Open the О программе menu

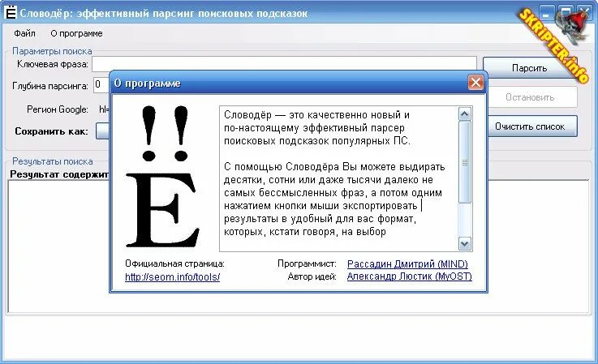coord(76,33)
